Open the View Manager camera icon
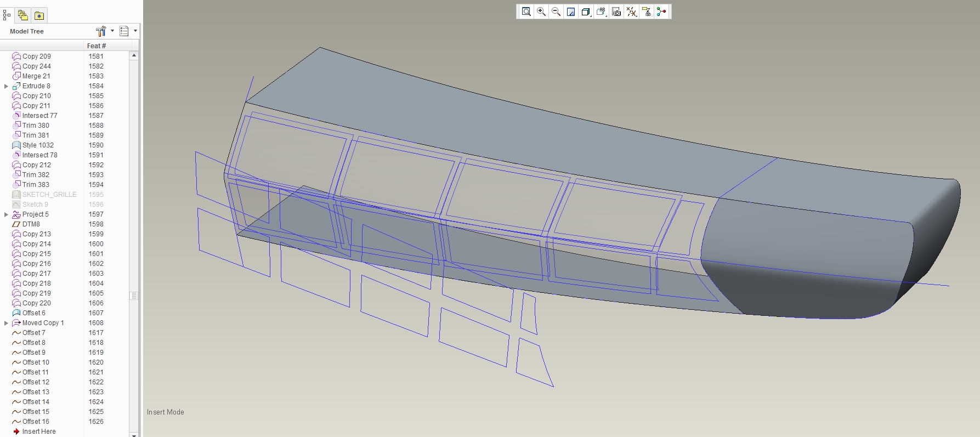980x437 pixels. coord(616,12)
